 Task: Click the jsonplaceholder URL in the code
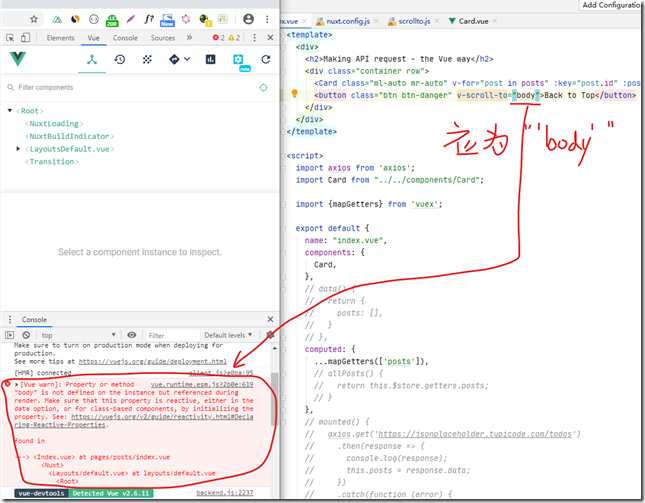coord(475,434)
